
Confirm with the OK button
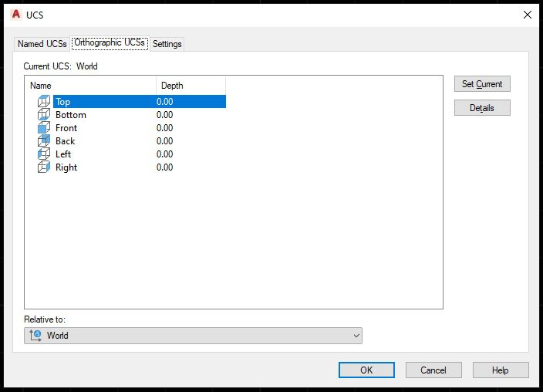(366, 370)
